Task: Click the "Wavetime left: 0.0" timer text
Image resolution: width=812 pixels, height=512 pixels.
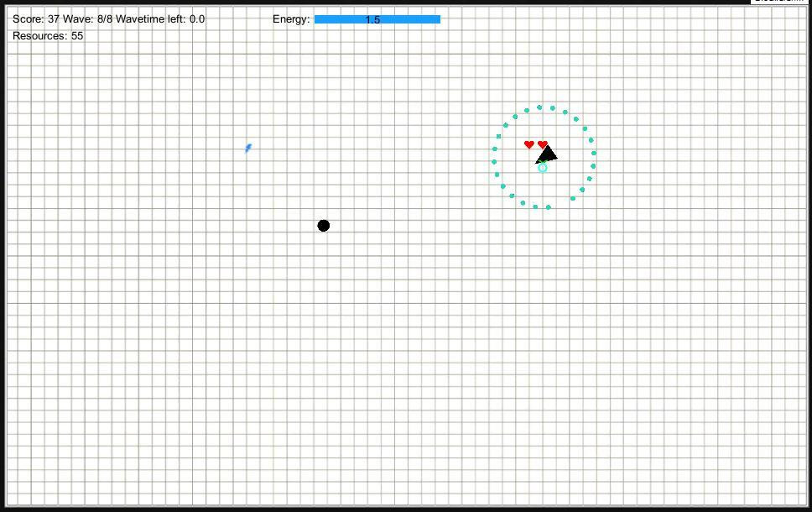Action: tap(160, 19)
